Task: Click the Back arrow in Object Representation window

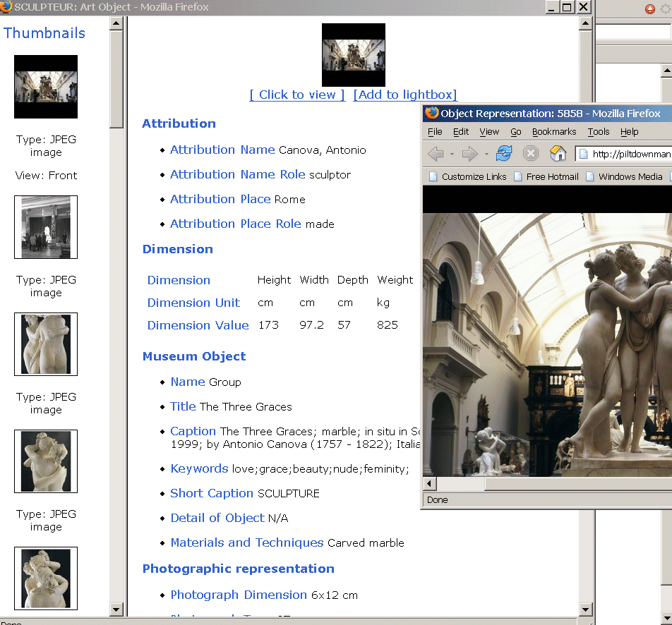Action: [436, 153]
